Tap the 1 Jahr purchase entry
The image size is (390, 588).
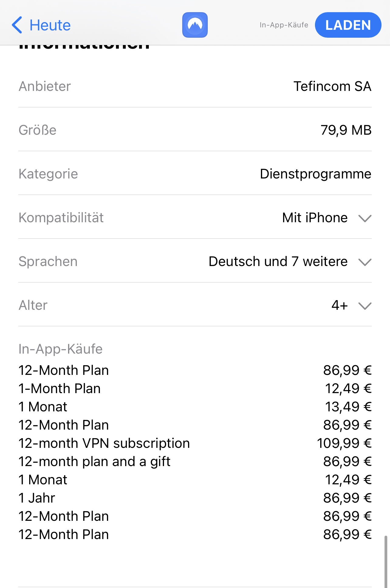pyautogui.click(x=37, y=498)
